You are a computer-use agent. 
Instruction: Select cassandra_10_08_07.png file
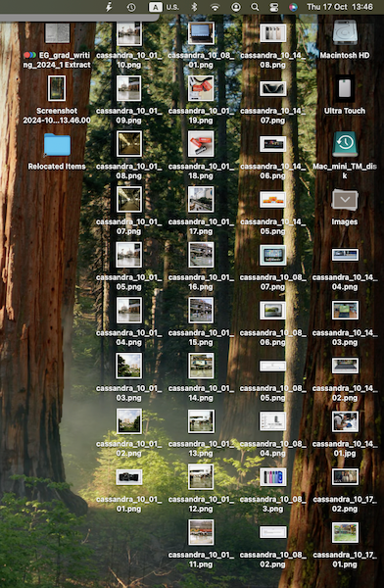pos(272,255)
